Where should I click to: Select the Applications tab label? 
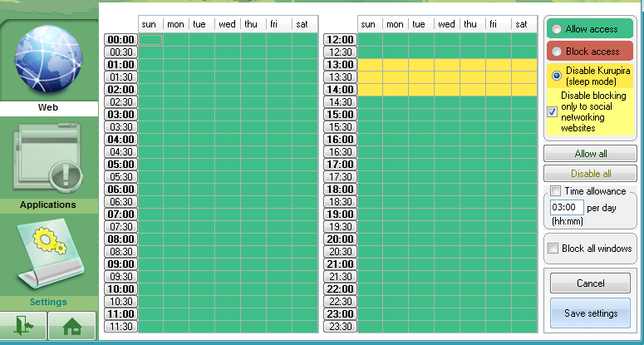pyautogui.click(x=48, y=205)
